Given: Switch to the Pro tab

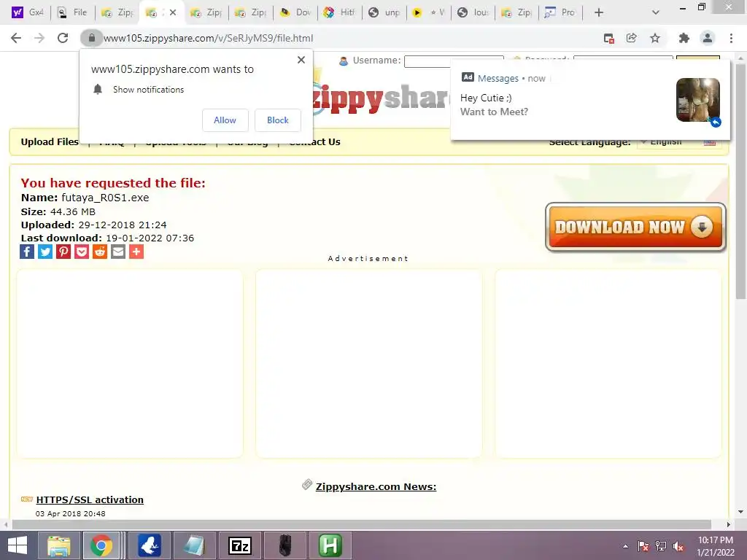Looking at the screenshot, I should click(560, 12).
